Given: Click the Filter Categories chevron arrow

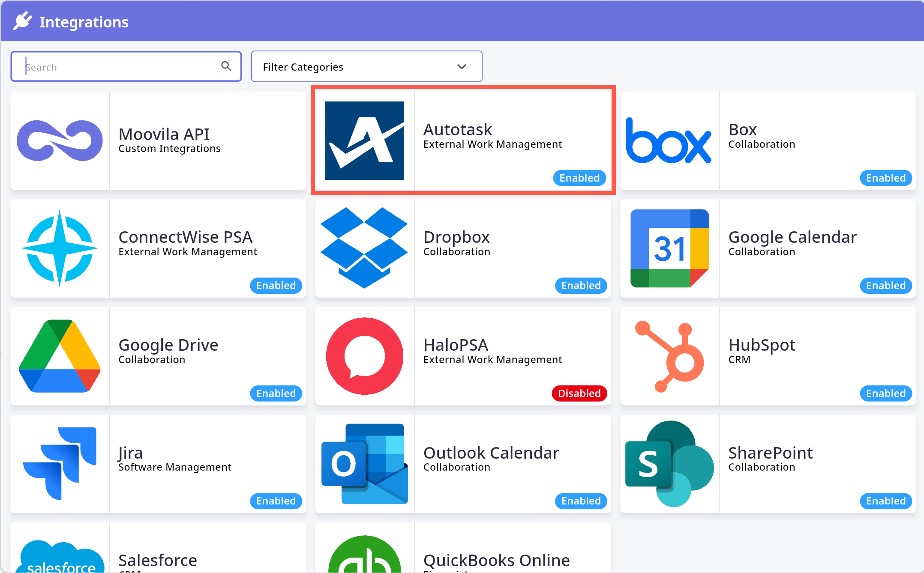Looking at the screenshot, I should pos(462,67).
